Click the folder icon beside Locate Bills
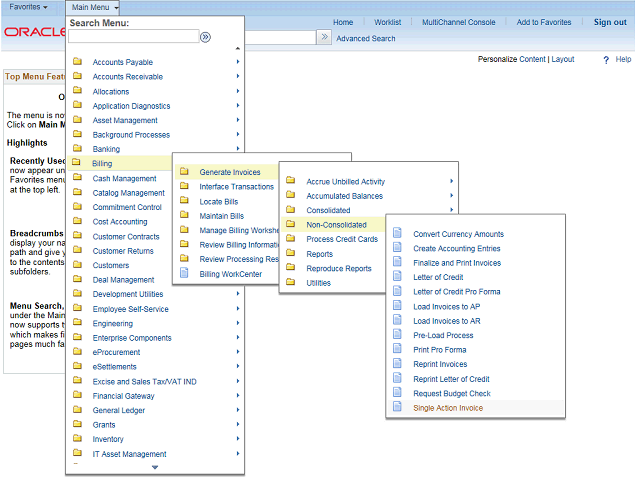Image resolution: width=640 pixels, height=480 pixels. click(184, 201)
